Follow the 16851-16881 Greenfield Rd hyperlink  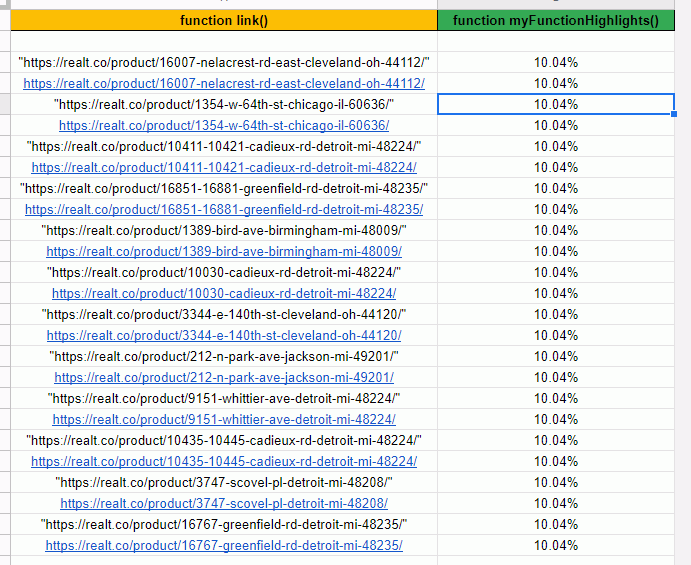pos(224,209)
